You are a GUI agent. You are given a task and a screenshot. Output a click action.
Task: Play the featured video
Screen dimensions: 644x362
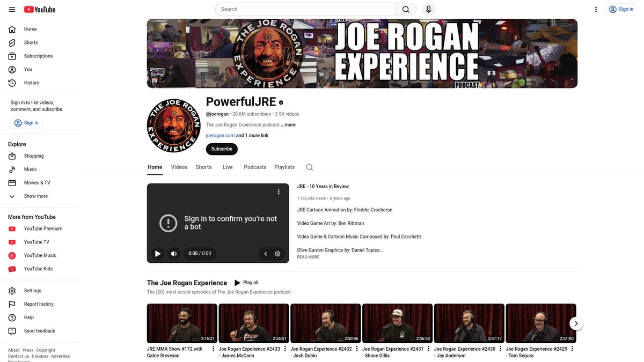pyautogui.click(x=157, y=254)
